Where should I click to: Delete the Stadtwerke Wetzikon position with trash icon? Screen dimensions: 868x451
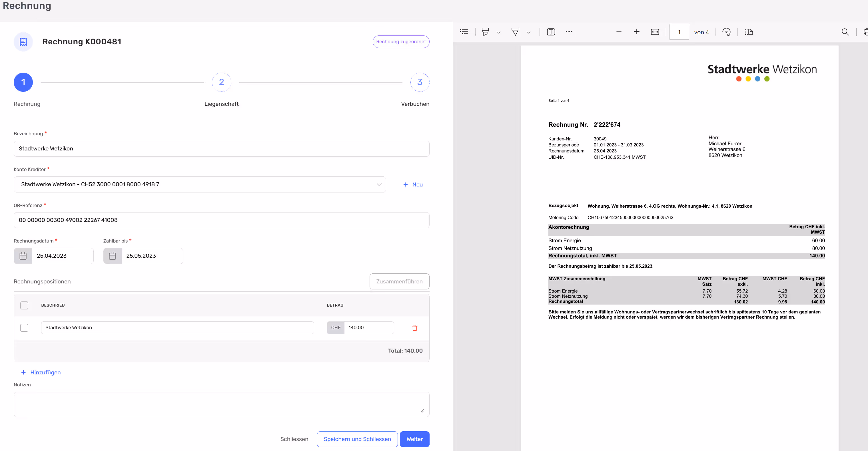[414, 327]
